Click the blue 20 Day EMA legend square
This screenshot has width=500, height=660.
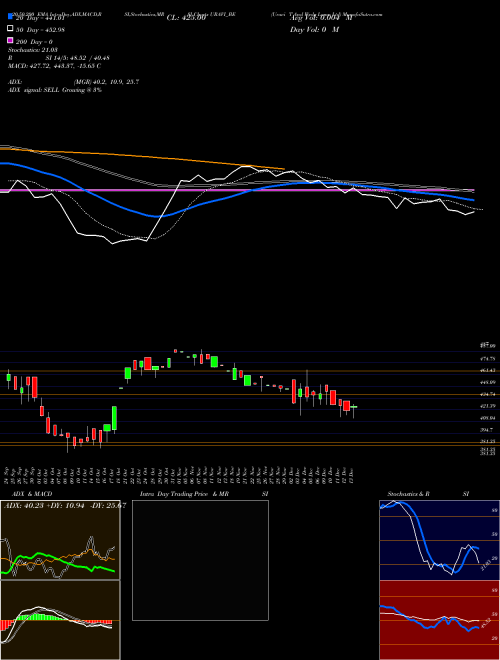11,16
